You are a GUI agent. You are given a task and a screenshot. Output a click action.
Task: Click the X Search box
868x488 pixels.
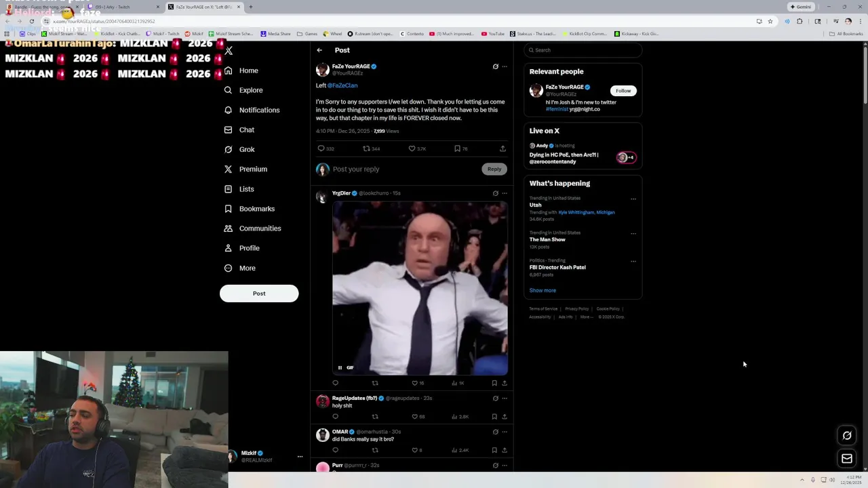click(583, 50)
